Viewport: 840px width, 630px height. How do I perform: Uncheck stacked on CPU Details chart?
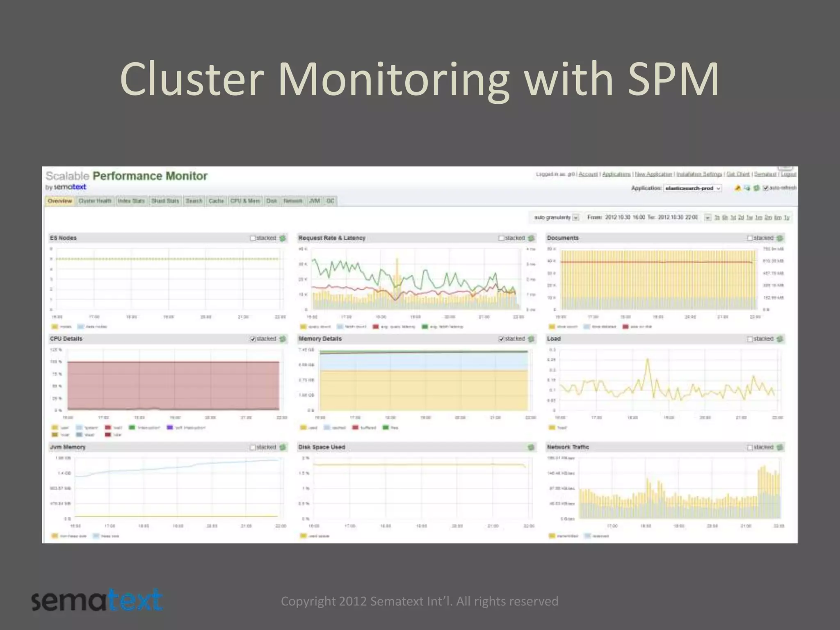pyautogui.click(x=253, y=339)
